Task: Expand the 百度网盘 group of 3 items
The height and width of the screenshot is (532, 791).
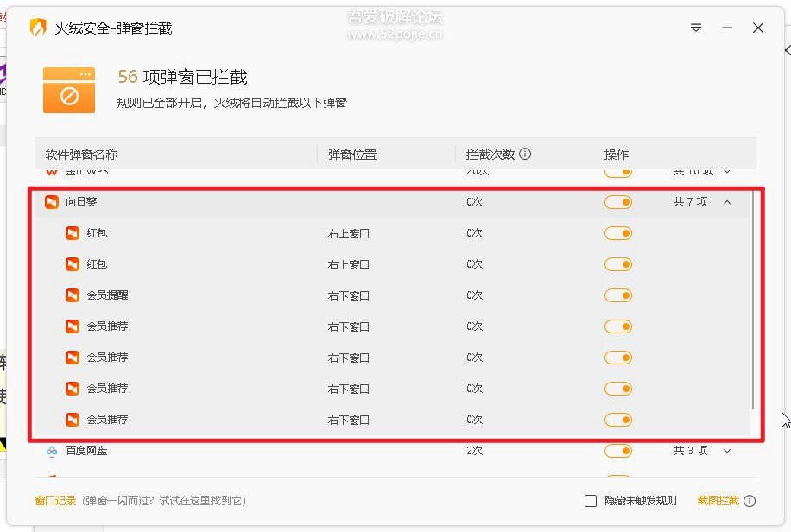Action: [x=727, y=451]
